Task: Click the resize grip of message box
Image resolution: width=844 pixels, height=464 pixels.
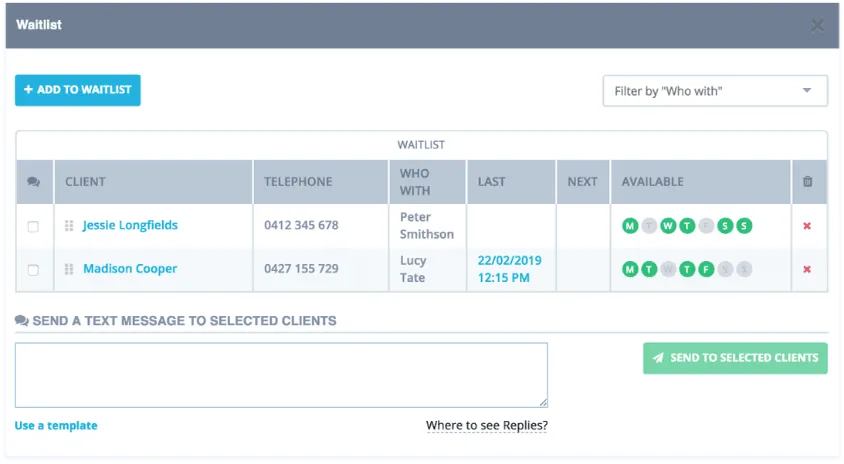Action: pyautogui.click(x=543, y=403)
